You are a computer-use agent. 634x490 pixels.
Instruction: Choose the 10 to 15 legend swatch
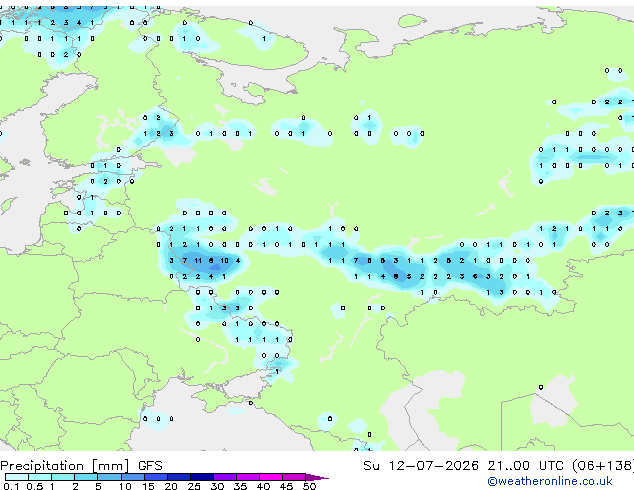tap(133, 477)
